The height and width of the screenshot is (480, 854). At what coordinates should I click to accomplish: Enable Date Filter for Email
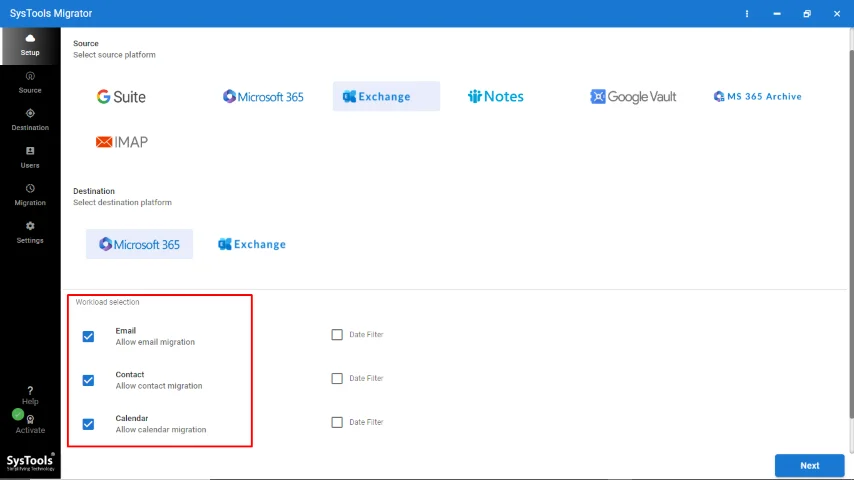click(337, 335)
